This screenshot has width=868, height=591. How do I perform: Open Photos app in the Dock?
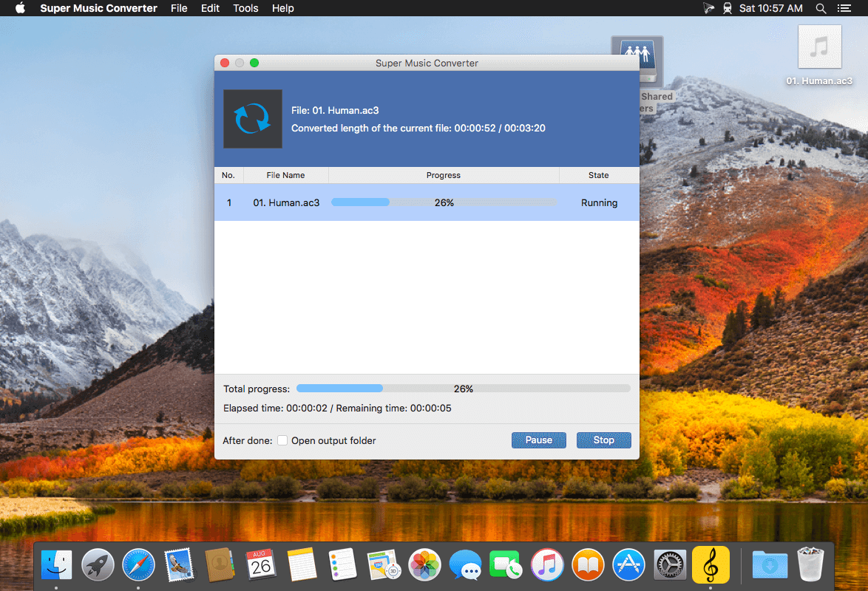click(424, 565)
